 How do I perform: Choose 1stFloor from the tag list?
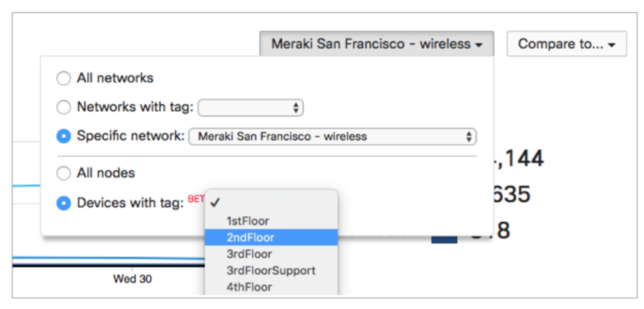(247, 221)
